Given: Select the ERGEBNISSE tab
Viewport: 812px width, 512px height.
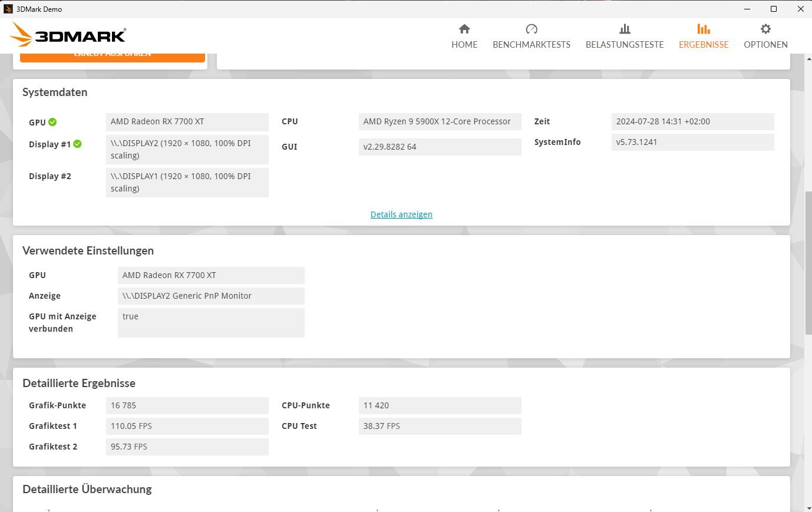Looking at the screenshot, I should tap(704, 37).
